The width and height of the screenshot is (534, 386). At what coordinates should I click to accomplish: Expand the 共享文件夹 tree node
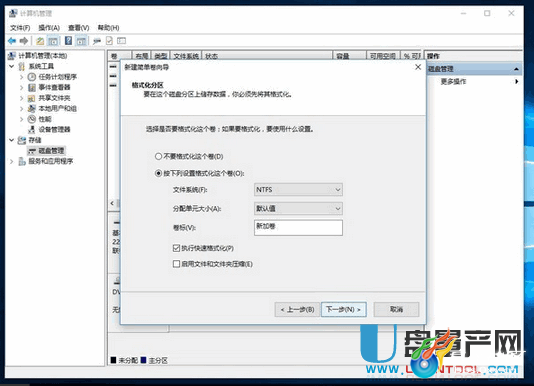tap(21, 98)
